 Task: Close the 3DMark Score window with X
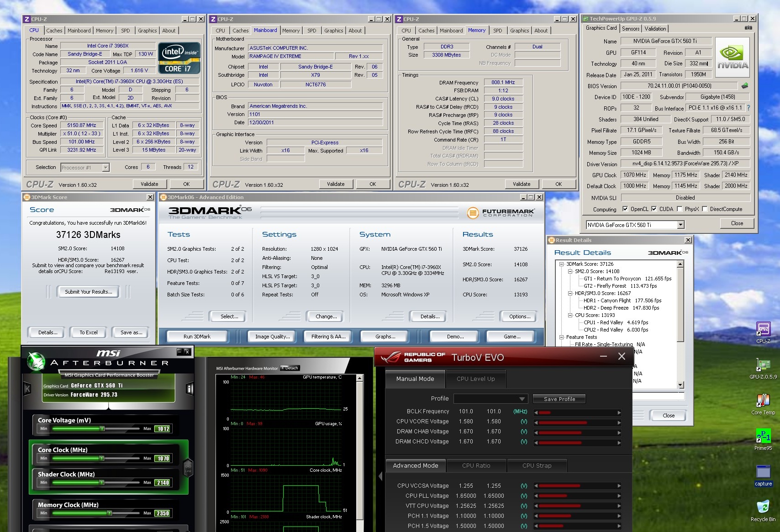(150, 197)
